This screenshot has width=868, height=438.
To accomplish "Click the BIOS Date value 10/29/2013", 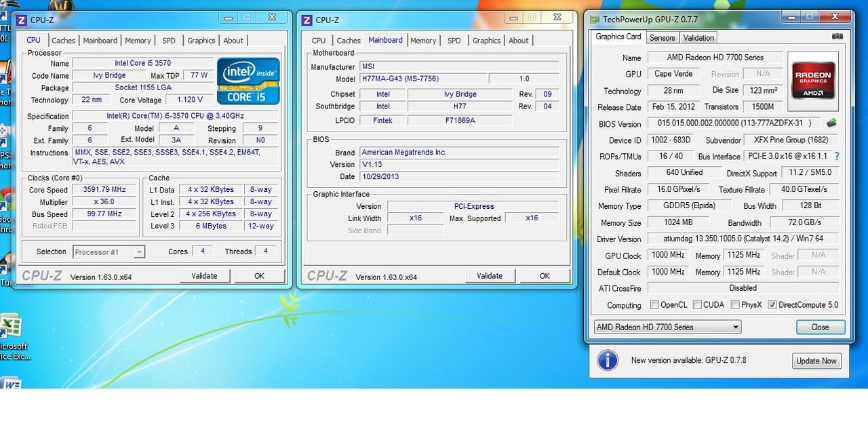I will (459, 176).
